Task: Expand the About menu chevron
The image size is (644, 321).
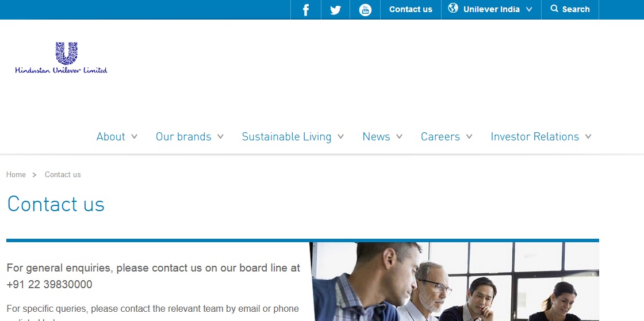Action: click(x=135, y=136)
